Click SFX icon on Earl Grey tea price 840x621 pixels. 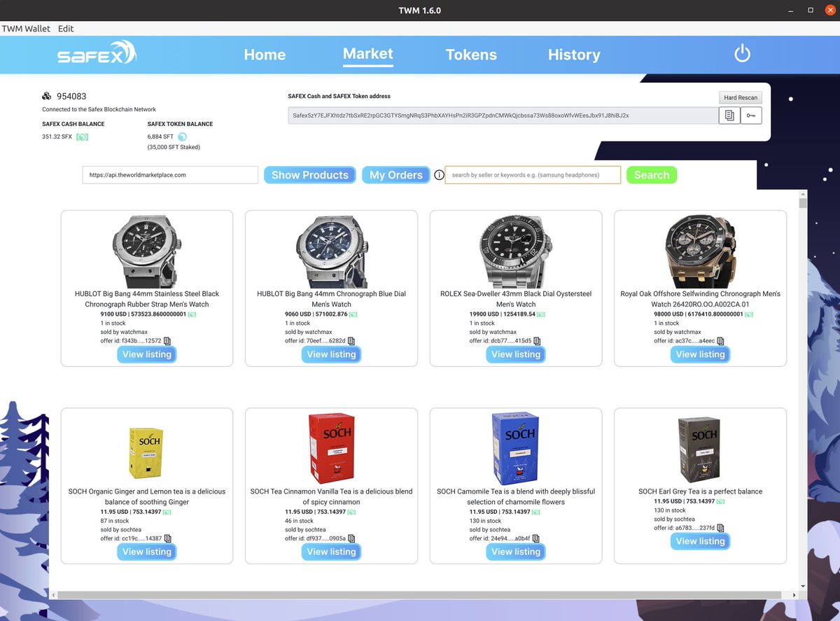click(720, 502)
